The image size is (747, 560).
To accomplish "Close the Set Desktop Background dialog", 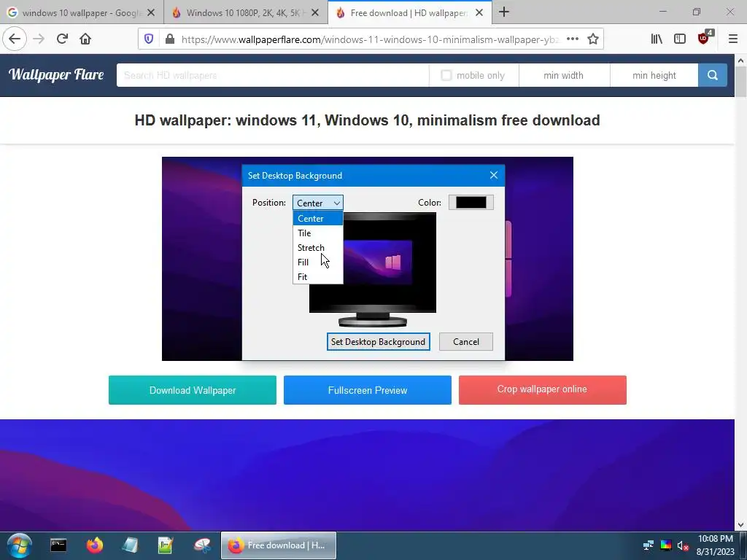I will (494, 175).
